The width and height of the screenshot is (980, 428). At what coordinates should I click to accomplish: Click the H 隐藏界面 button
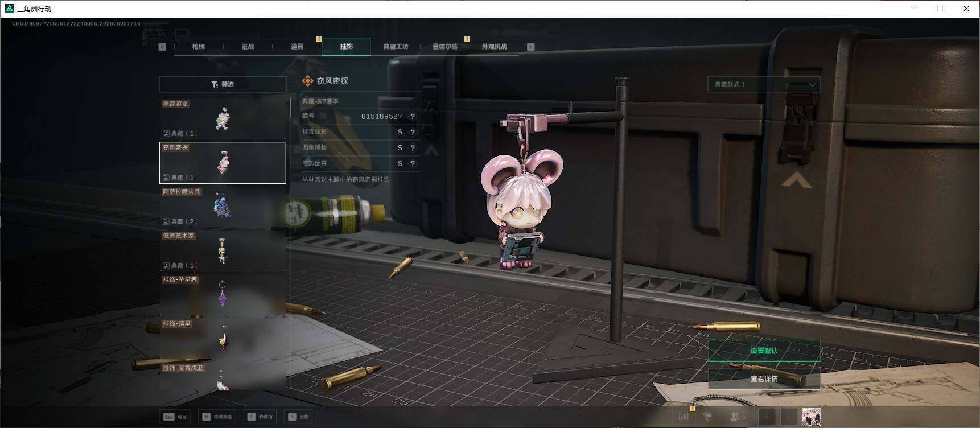click(217, 417)
